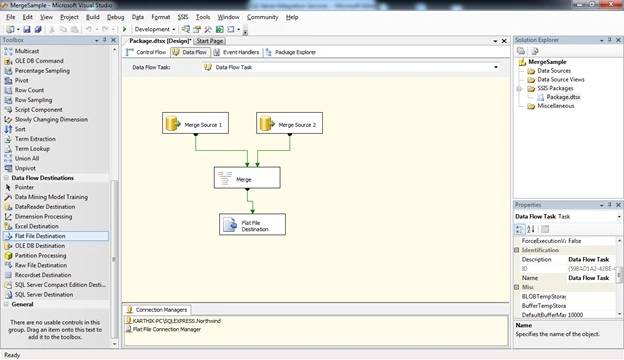The width and height of the screenshot is (624, 360).
Task: Select the Connection Managers tab
Action: [x=157, y=309]
